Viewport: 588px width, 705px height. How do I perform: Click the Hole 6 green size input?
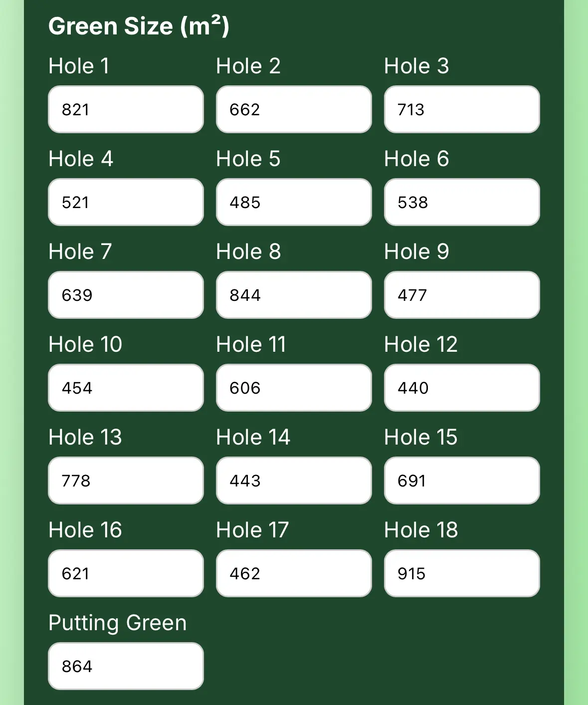pyautogui.click(x=461, y=202)
